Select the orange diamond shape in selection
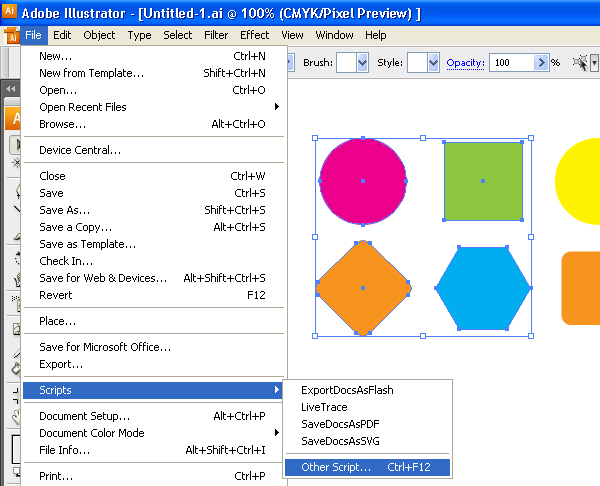 (363, 288)
